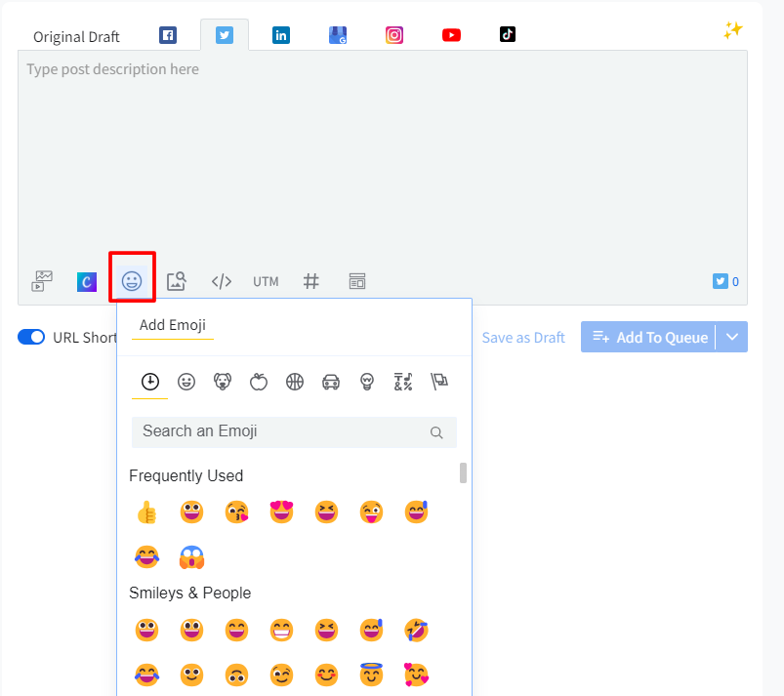Click the emoji list scrollbar
The image size is (784, 696).
(463, 473)
